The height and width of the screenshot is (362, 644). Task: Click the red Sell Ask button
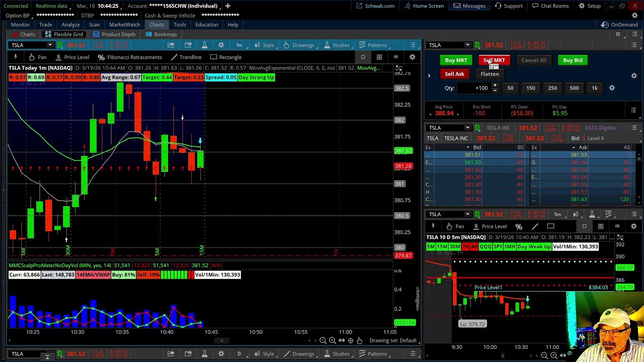454,74
